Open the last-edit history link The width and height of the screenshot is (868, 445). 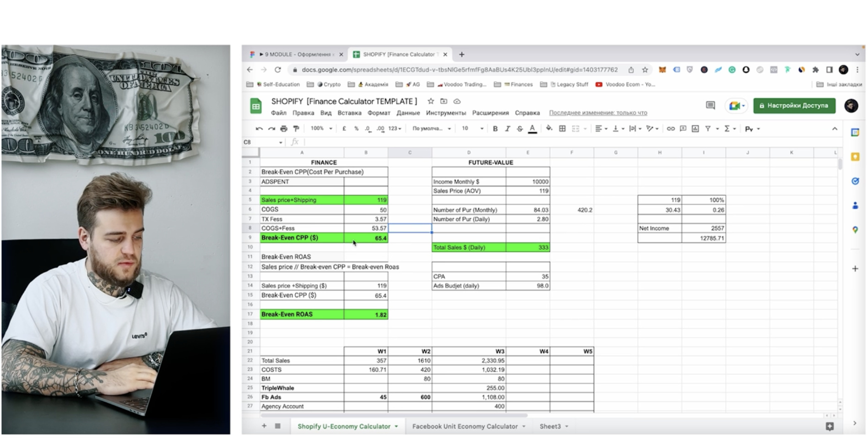click(598, 113)
